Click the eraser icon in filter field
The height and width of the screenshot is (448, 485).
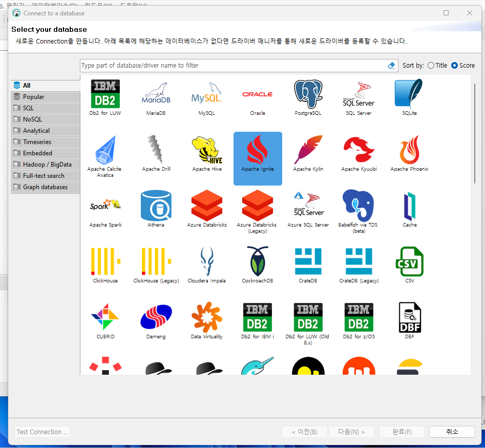click(x=391, y=65)
